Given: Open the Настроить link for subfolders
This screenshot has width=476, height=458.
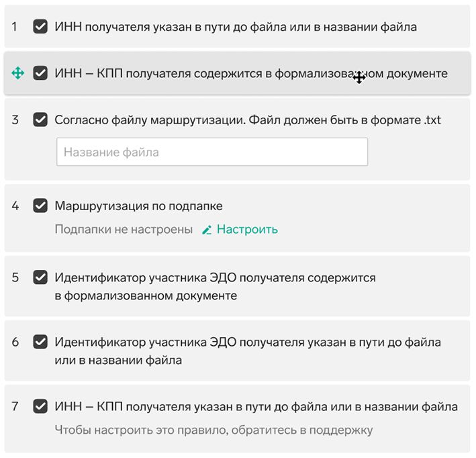Looking at the screenshot, I should coord(247,229).
